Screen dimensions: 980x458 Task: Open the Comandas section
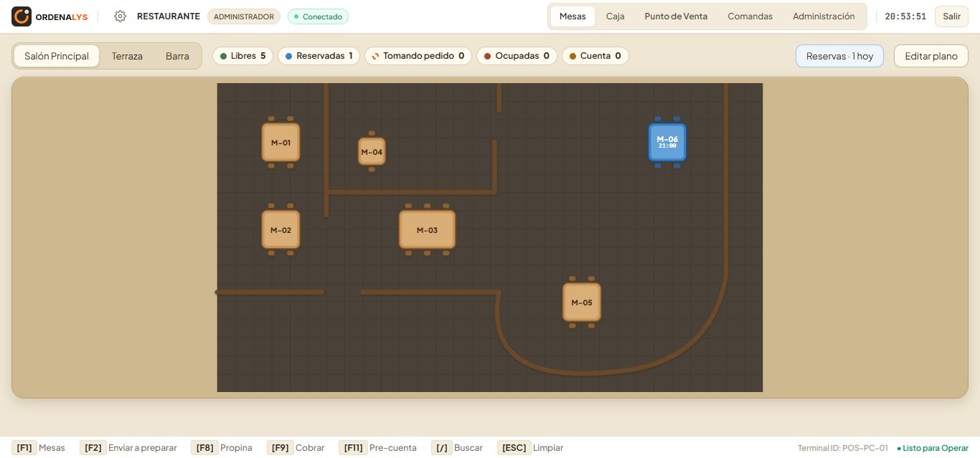click(750, 16)
